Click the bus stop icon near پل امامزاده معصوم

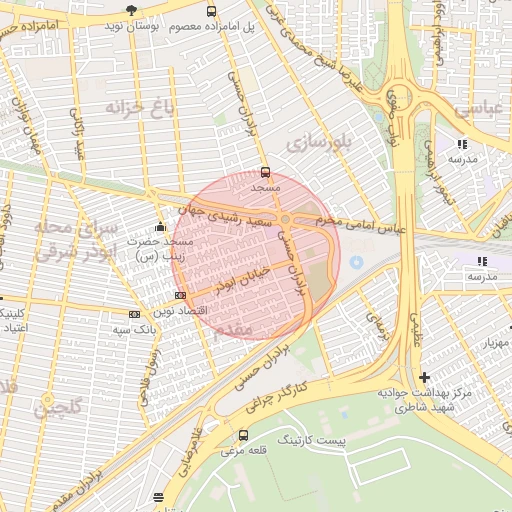(x=211, y=11)
